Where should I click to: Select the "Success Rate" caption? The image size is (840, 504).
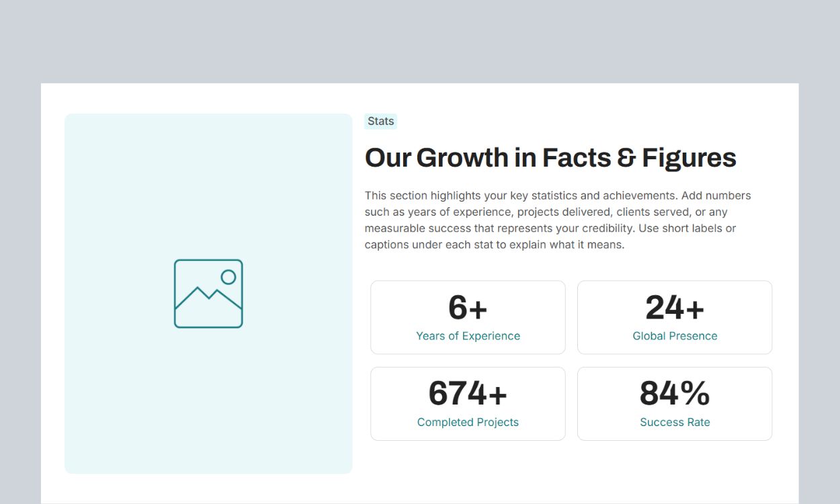coord(675,422)
